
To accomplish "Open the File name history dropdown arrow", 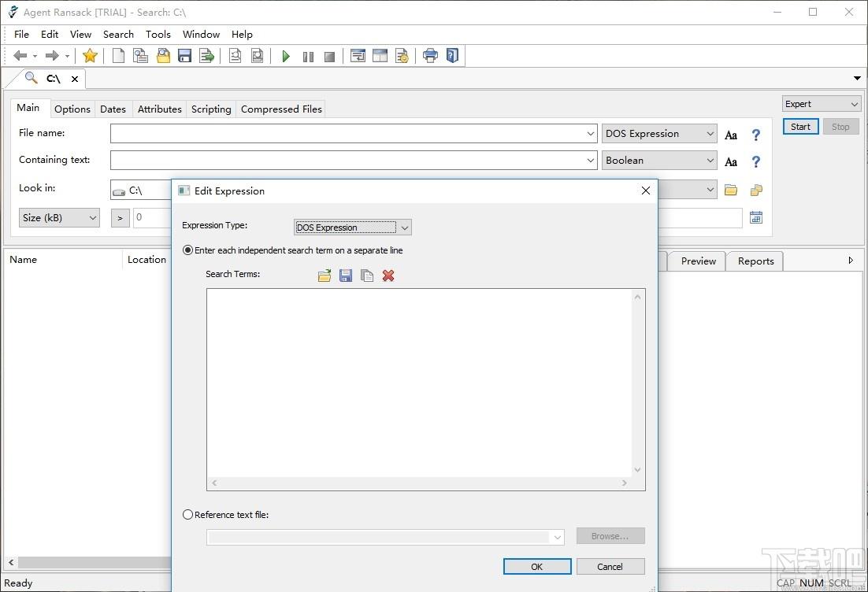I will pyautogui.click(x=590, y=133).
